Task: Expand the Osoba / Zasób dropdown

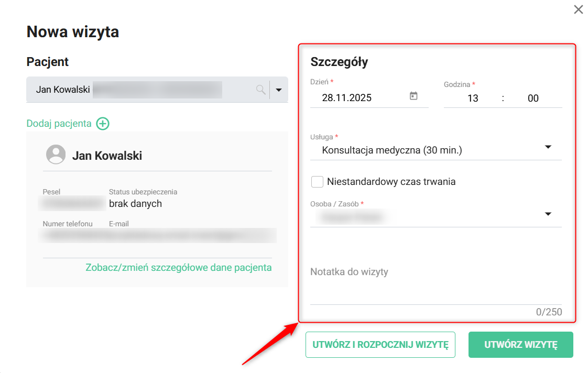Action: click(548, 214)
